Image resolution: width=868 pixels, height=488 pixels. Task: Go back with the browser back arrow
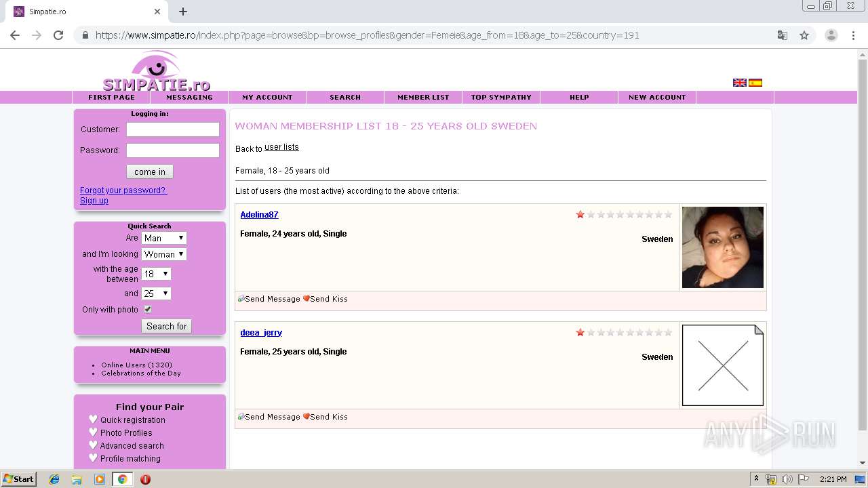point(15,35)
